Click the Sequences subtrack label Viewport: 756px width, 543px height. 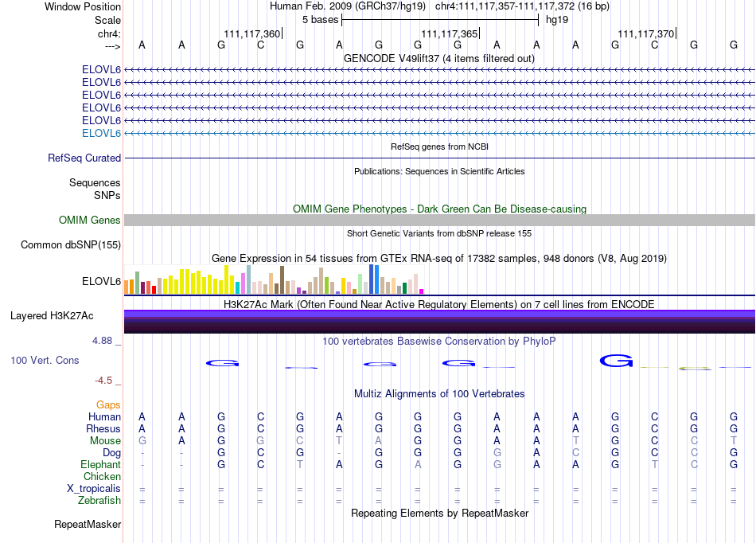(95, 183)
